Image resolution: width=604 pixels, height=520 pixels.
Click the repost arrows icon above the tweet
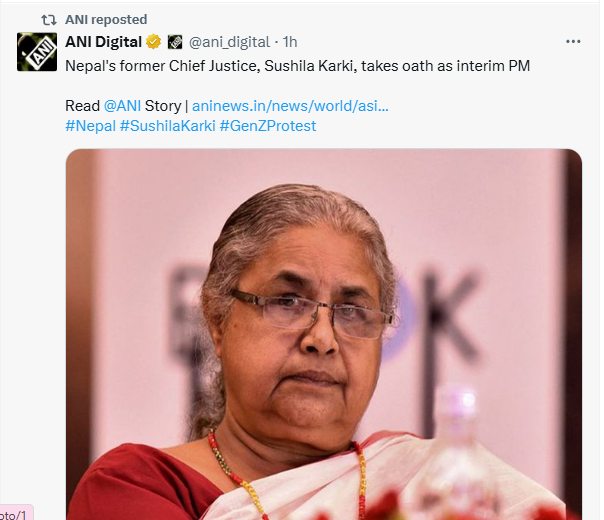(48, 19)
